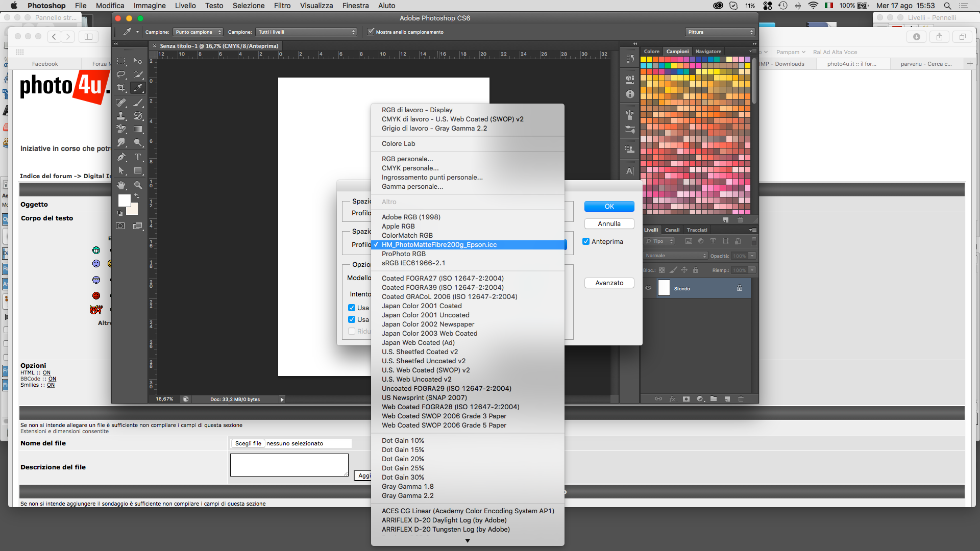Click the Avanzato button
980x551 pixels.
(x=609, y=283)
